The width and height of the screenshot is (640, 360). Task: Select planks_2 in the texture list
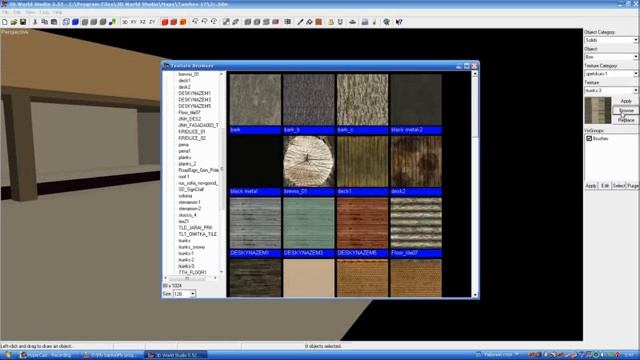pos(187,164)
